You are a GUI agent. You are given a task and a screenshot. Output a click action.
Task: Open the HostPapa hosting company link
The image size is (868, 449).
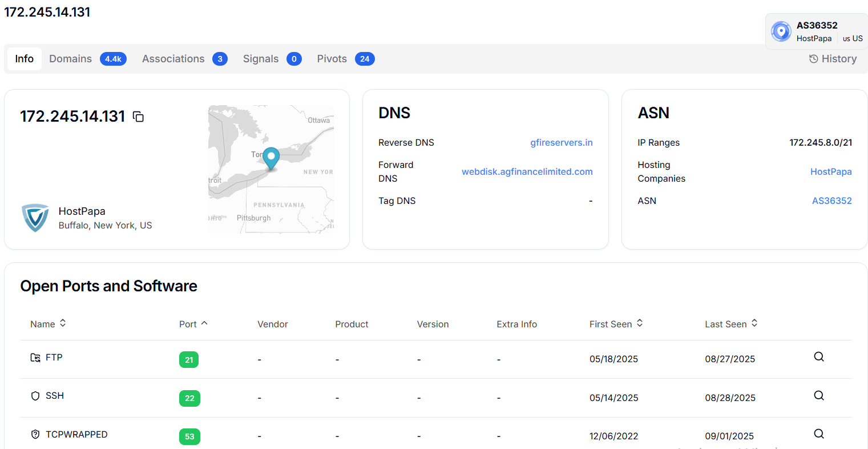[x=831, y=172]
